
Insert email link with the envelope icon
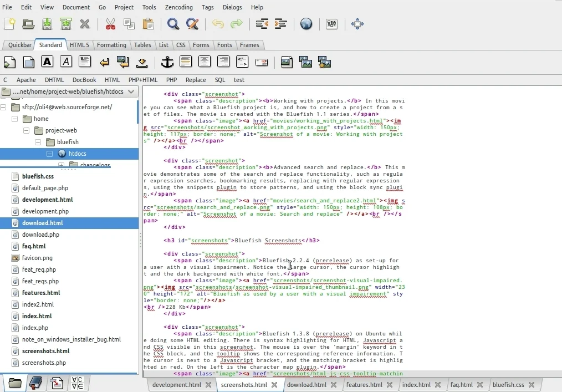click(x=262, y=63)
